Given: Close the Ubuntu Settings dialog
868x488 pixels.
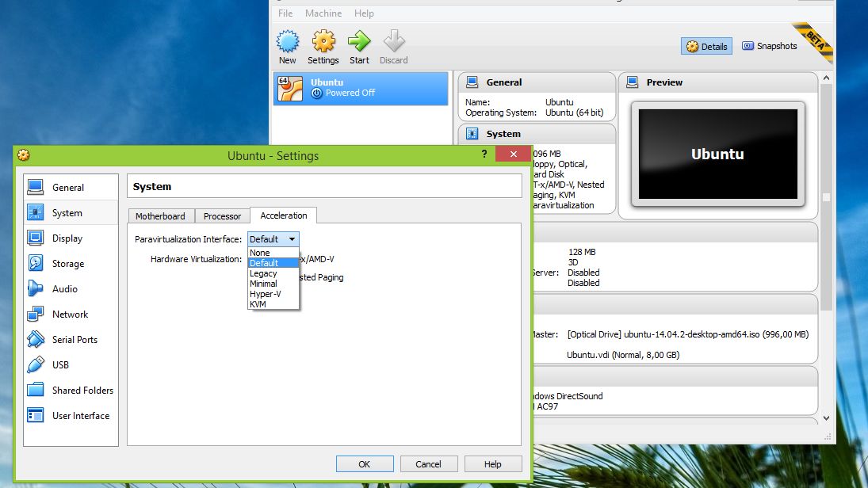Looking at the screenshot, I should 513,154.
